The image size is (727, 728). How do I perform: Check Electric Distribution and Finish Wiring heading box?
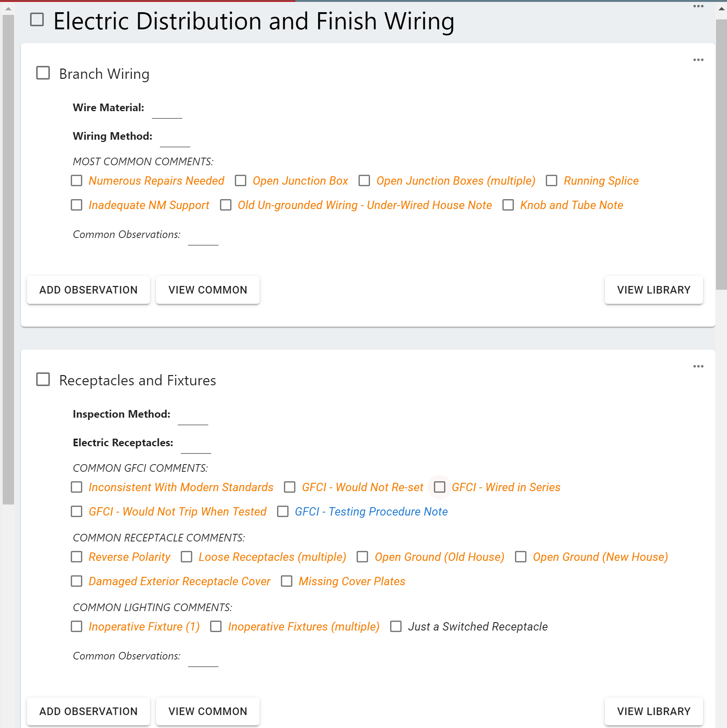pos(37,20)
